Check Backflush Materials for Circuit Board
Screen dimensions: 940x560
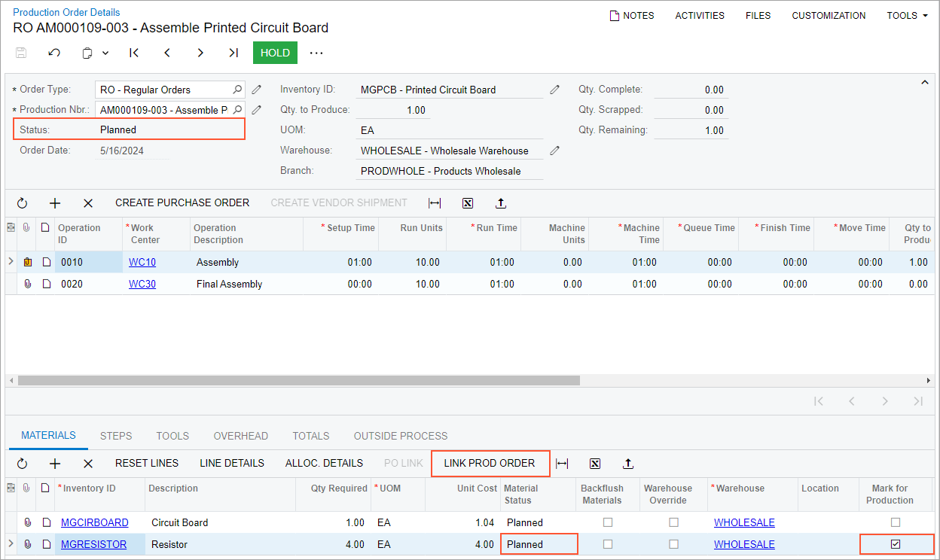(608, 522)
